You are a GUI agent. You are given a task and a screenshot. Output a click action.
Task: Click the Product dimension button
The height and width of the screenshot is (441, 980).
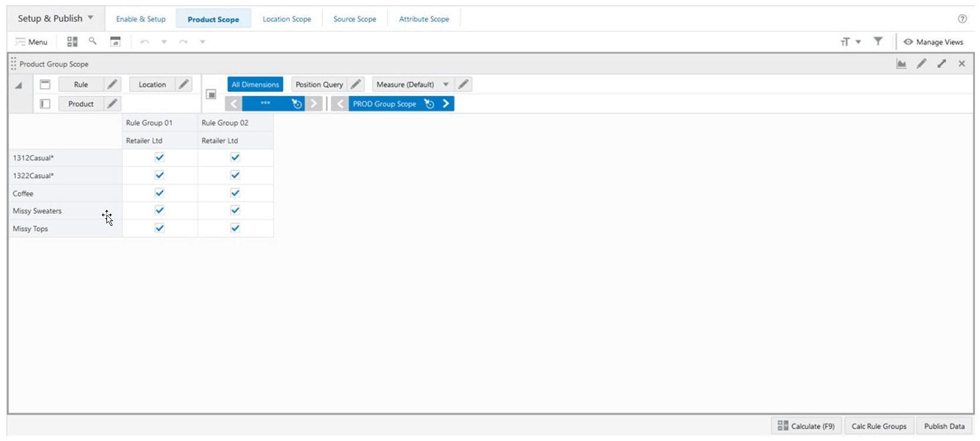click(81, 104)
